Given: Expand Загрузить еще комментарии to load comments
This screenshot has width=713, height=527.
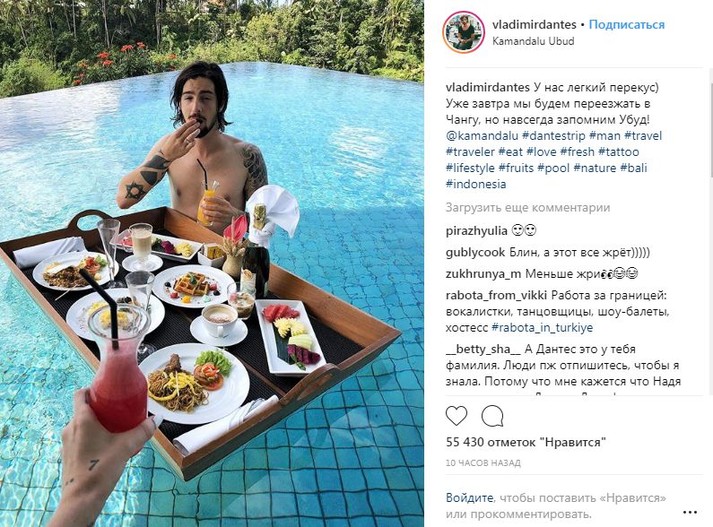Looking at the screenshot, I should pos(527,208).
